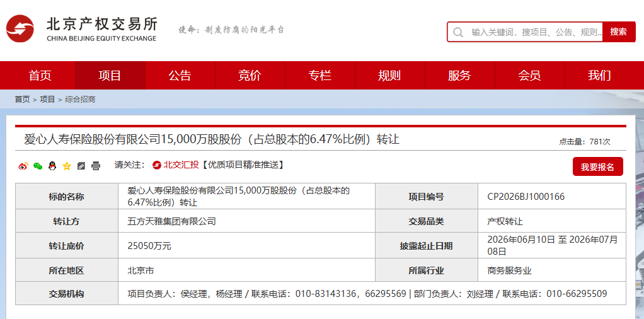Click the 交易品类 header cell
Viewport: 644px width, 319px height.
[x=427, y=221]
